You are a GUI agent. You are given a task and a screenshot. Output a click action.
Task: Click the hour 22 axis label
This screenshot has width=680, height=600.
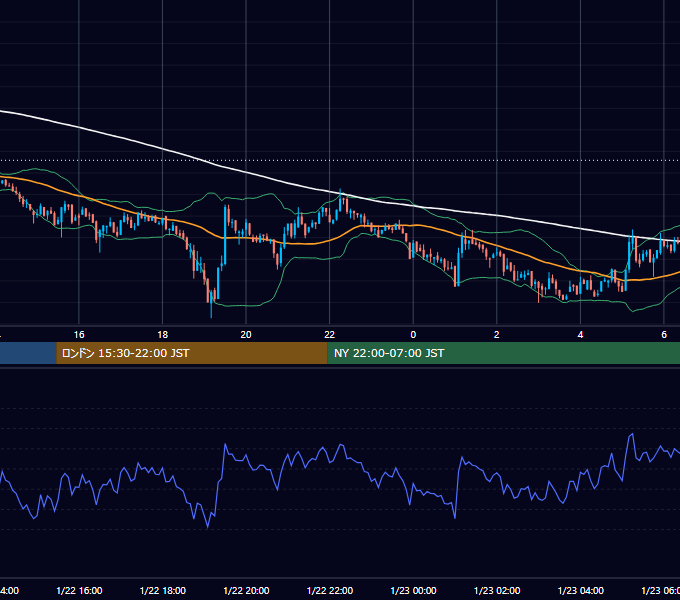330,335
